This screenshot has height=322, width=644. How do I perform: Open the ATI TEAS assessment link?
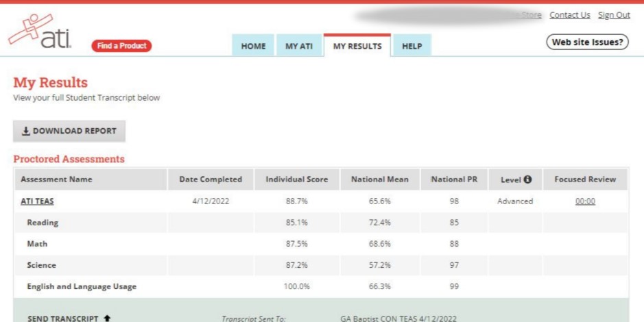[x=37, y=201]
